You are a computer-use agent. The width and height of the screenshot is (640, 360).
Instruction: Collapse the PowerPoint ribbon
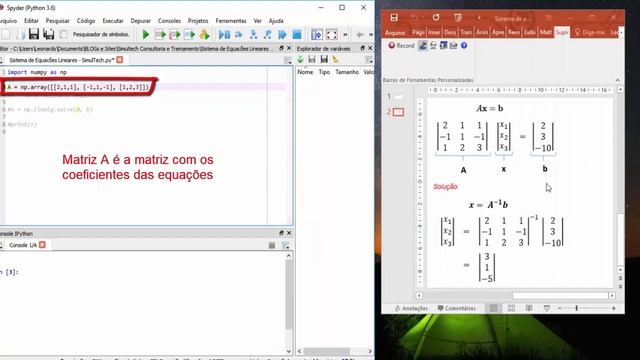point(618,80)
